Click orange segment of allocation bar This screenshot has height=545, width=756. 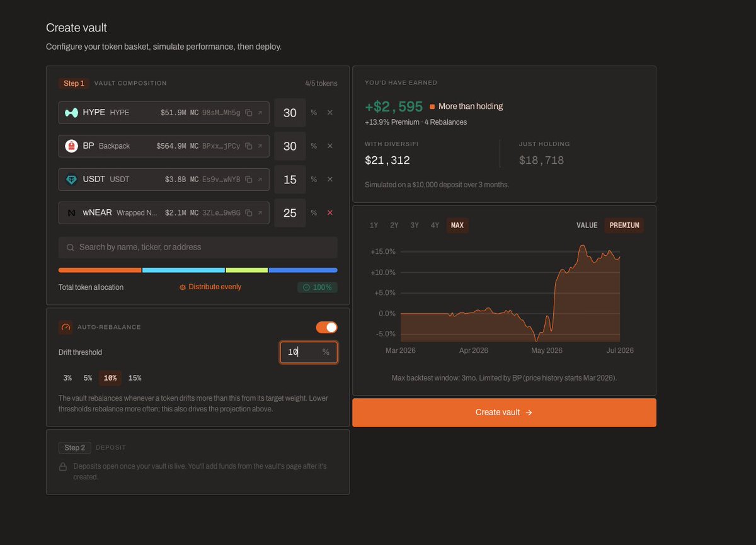(x=100, y=270)
